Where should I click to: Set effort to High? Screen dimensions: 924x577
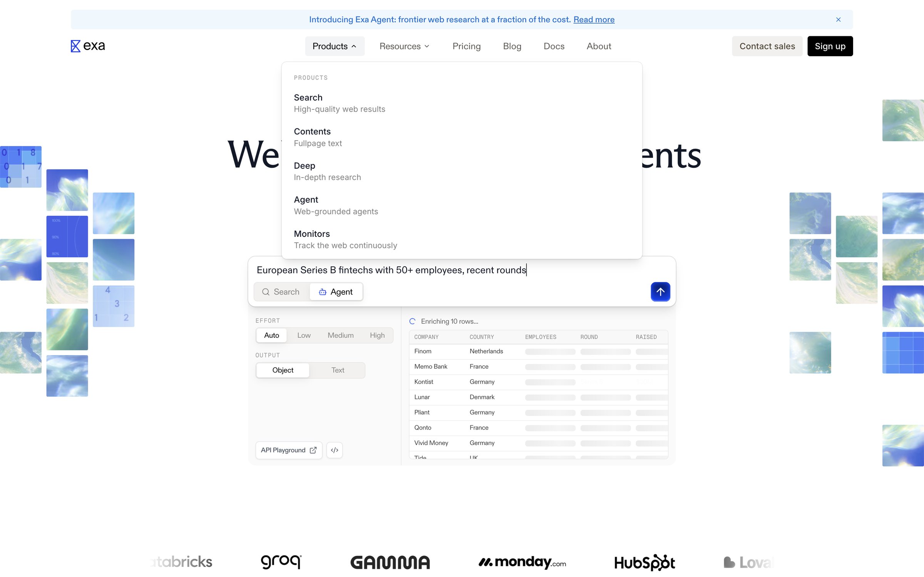(377, 335)
